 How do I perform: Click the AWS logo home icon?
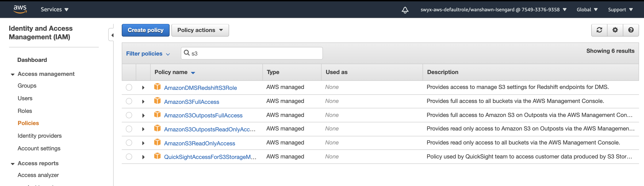pyautogui.click(x=20, y=9)
